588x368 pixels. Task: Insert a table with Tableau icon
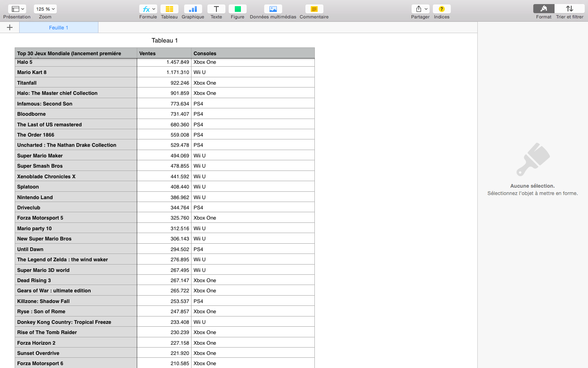coord(169,9)
